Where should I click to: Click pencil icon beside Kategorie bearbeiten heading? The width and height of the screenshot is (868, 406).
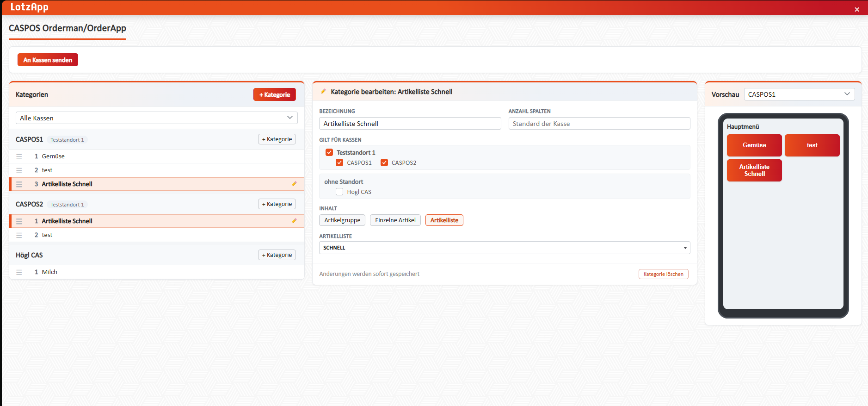point(323,91)
